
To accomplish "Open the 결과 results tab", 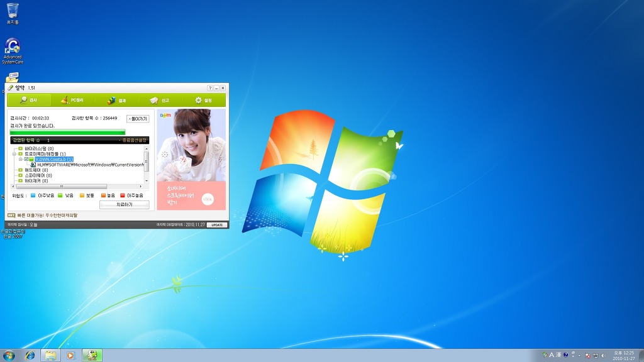I will pos(116,100).
